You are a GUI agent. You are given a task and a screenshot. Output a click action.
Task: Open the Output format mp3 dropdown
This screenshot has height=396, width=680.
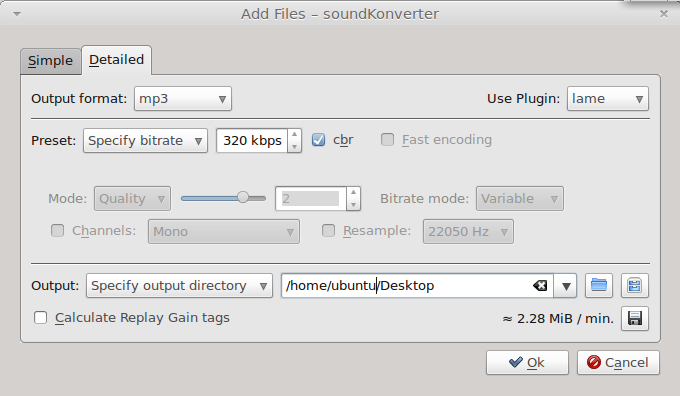pyautogui.click(x=183, y=98)
